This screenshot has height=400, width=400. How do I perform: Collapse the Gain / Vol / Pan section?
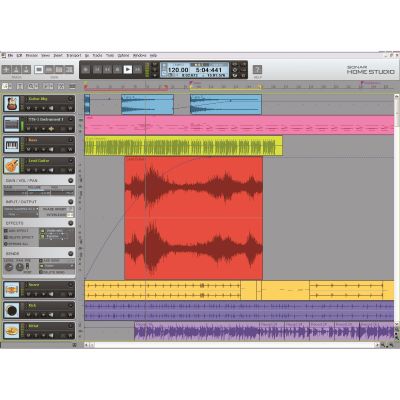(71, 180)
